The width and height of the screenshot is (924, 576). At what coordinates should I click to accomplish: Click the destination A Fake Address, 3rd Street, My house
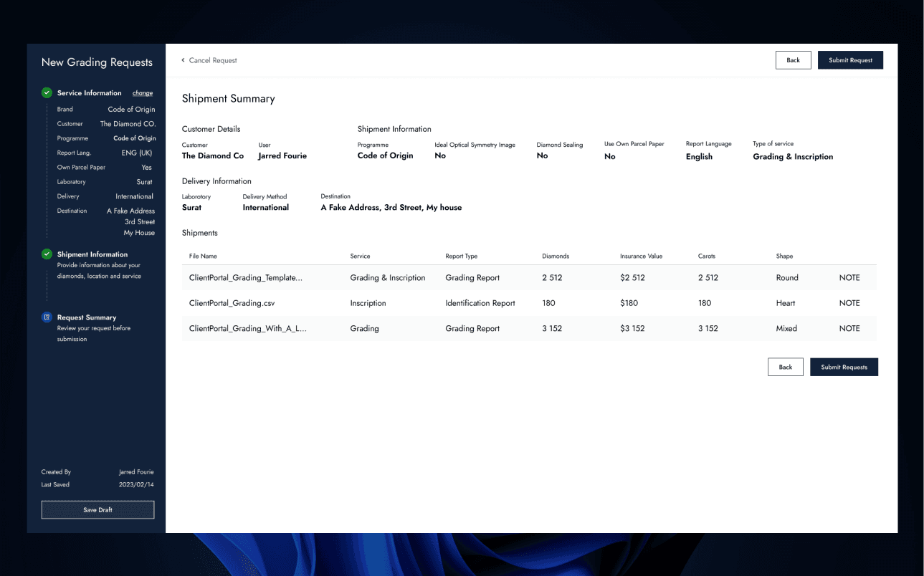pos(391,207)
